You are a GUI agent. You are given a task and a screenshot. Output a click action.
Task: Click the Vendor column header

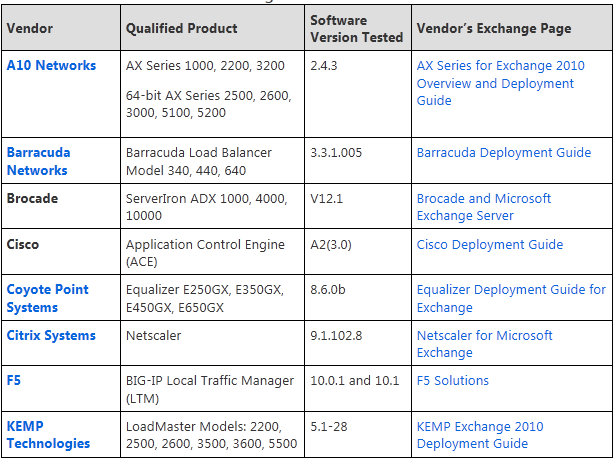point(30,28)
